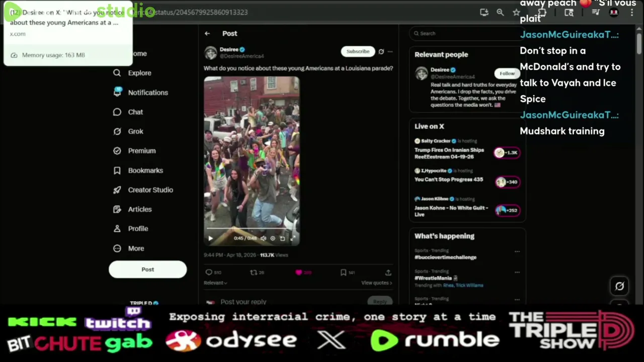Screen dimensions: 644x362
Task: Toggle the video picture-in-picture icon
Action: click(282, 238)
